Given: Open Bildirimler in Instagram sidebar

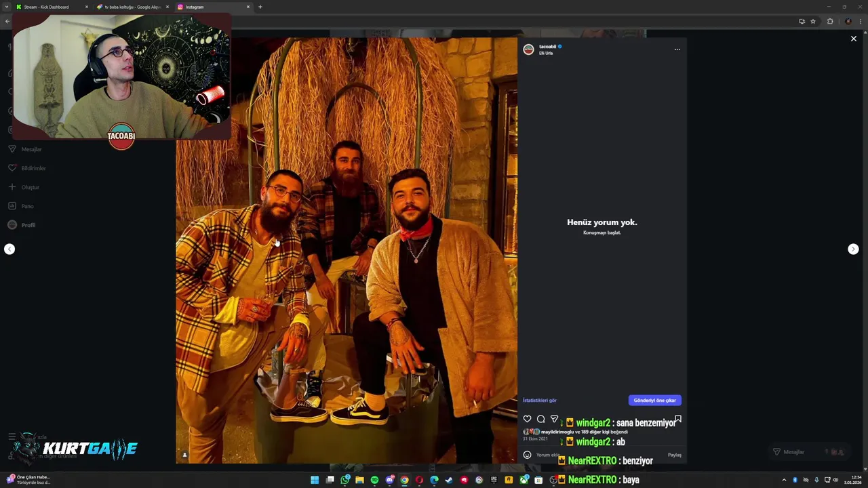Looking at the screenshot, I should pyautogui.click(x=27, y=168).
